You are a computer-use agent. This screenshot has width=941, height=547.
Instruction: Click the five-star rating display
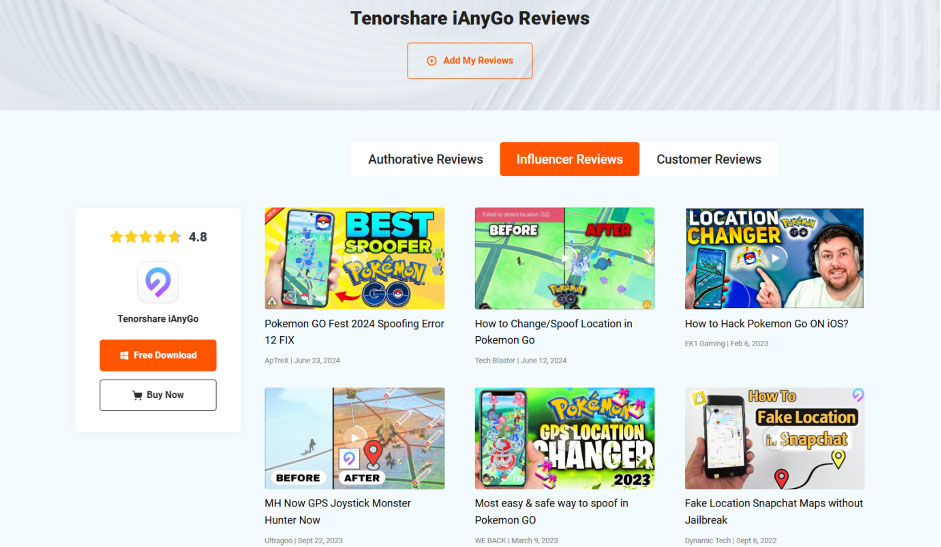point(145,237)
